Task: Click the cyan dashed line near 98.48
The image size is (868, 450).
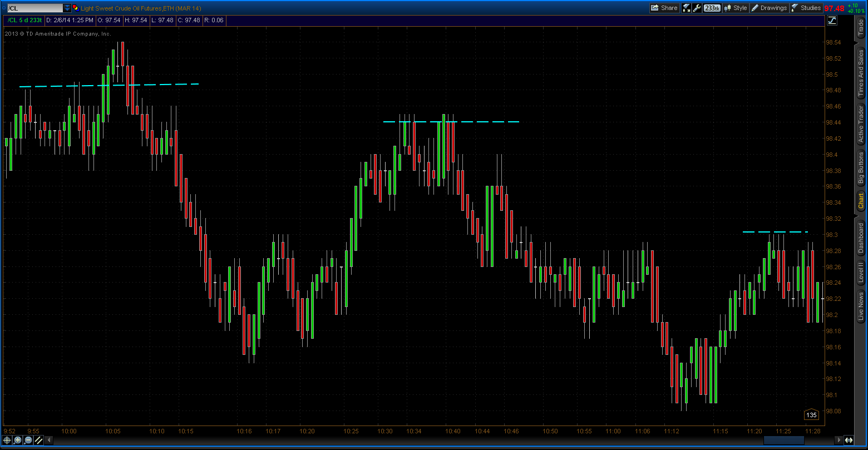Action: click(109, 85)
